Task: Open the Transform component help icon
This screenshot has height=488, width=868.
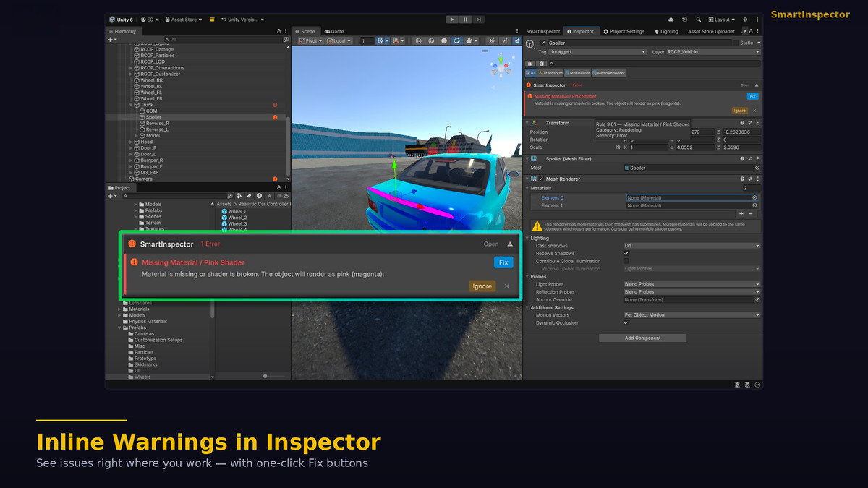Action: point(742,123)
